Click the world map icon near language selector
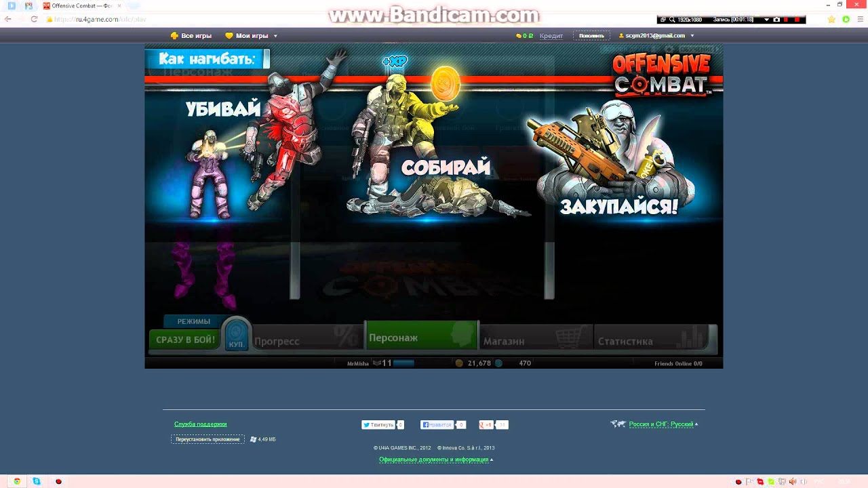Screen dimensions: 868x488 tap(618, 424)
